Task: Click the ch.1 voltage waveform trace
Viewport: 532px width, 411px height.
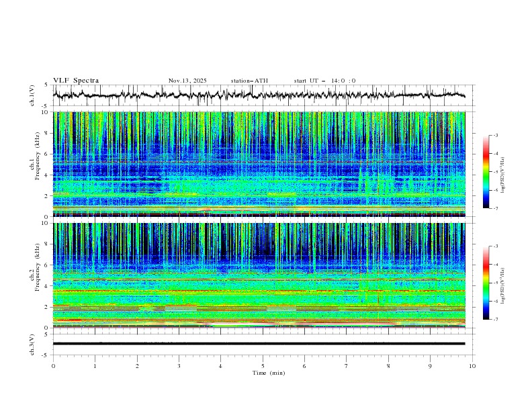Action: coord(259,95)
